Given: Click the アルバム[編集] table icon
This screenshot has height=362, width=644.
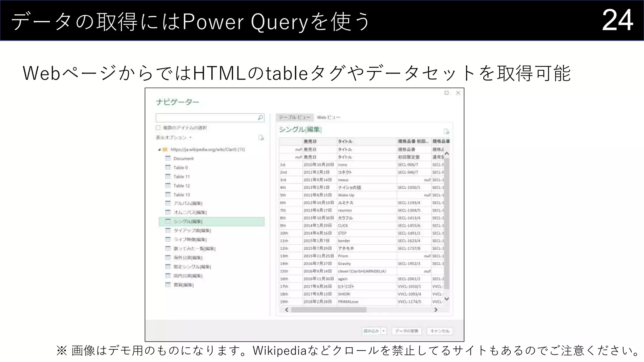Looking at the screenshot, I should [x=168, y=203].
